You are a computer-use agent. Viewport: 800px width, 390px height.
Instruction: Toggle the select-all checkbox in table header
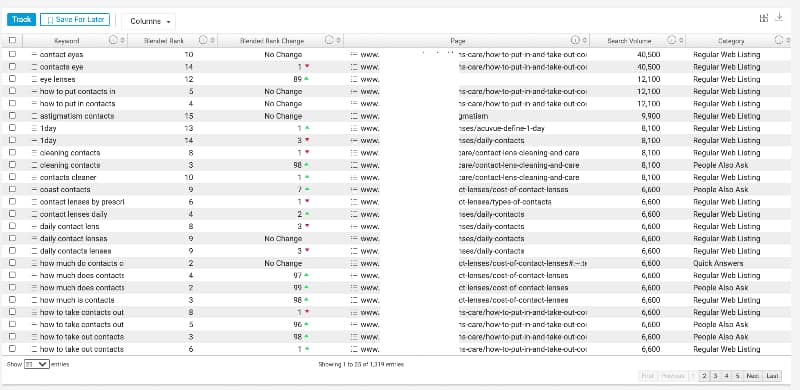pyautogui.click(x=13, y=40)
